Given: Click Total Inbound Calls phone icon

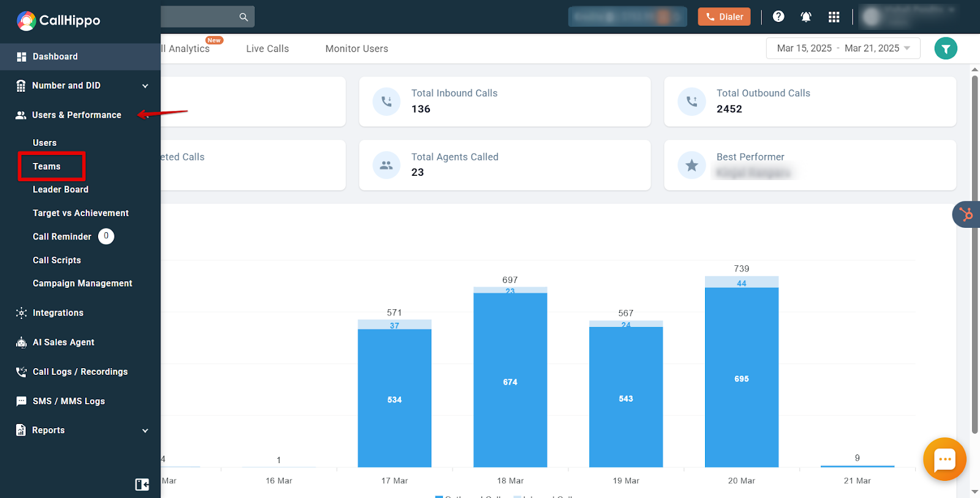Looking at the screenshot, I should 386,102.
